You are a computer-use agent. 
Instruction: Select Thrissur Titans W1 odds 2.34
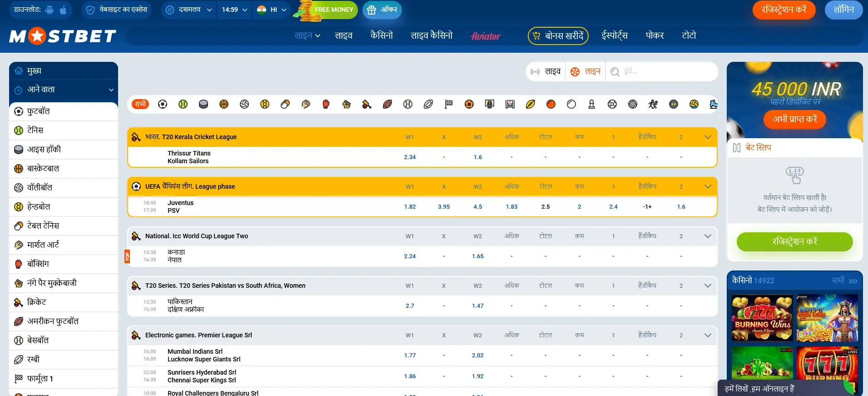(410, 157)
